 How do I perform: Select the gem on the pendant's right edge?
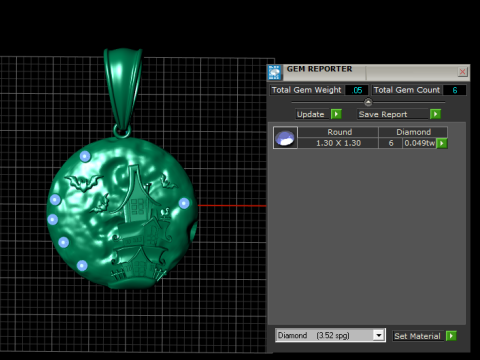[x=184, y=203]
